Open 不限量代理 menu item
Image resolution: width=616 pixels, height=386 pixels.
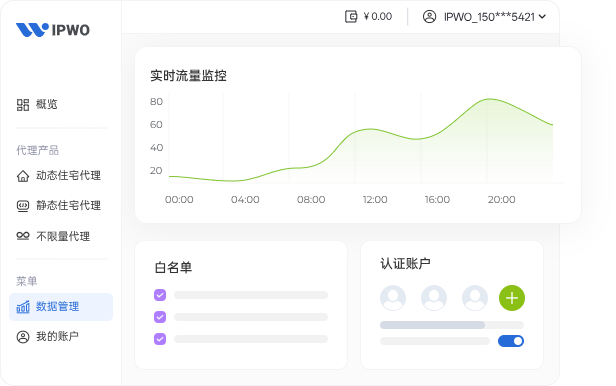63,236
